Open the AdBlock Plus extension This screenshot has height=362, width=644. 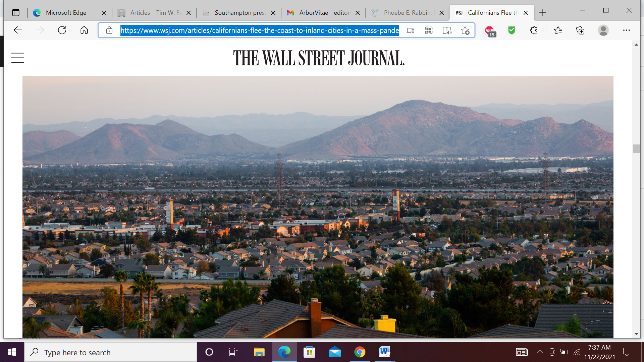pos(490,31)
